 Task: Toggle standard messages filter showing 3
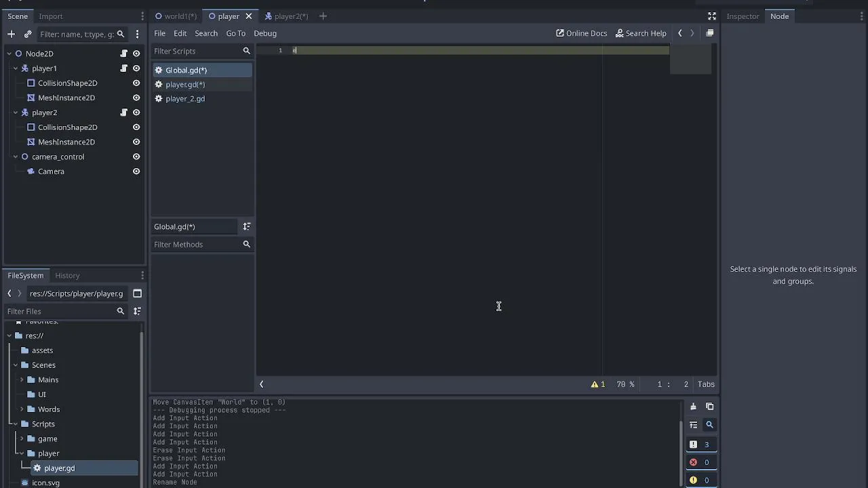(701, 445)
